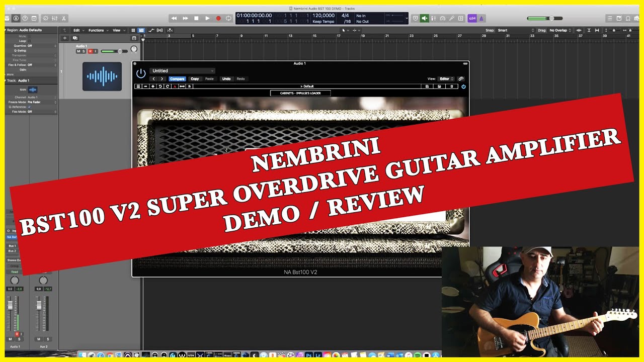Select B state in Nembrini toolbar
Viewport: 644px width, 362px height.
point(189,86)
